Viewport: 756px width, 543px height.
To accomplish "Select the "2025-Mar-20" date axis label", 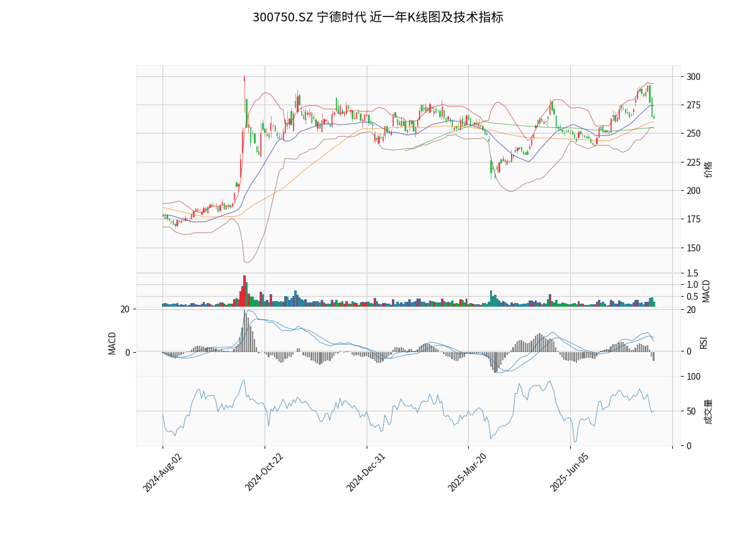I will coord(468,472).
